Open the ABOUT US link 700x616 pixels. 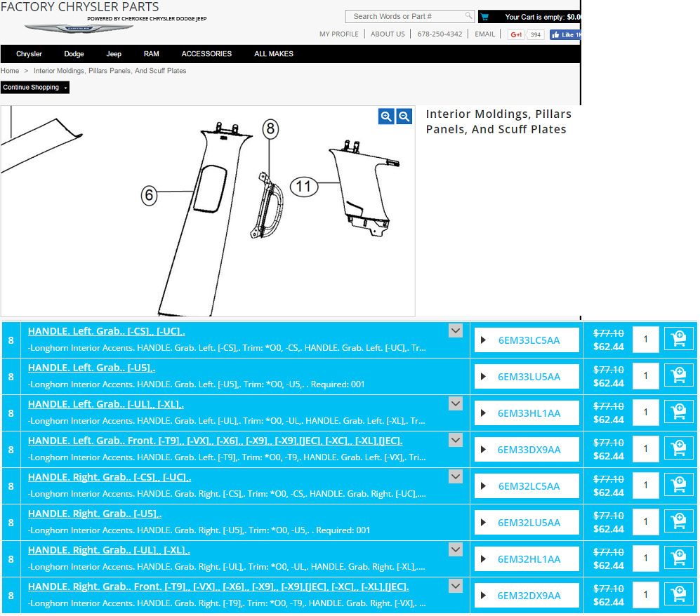388,34
